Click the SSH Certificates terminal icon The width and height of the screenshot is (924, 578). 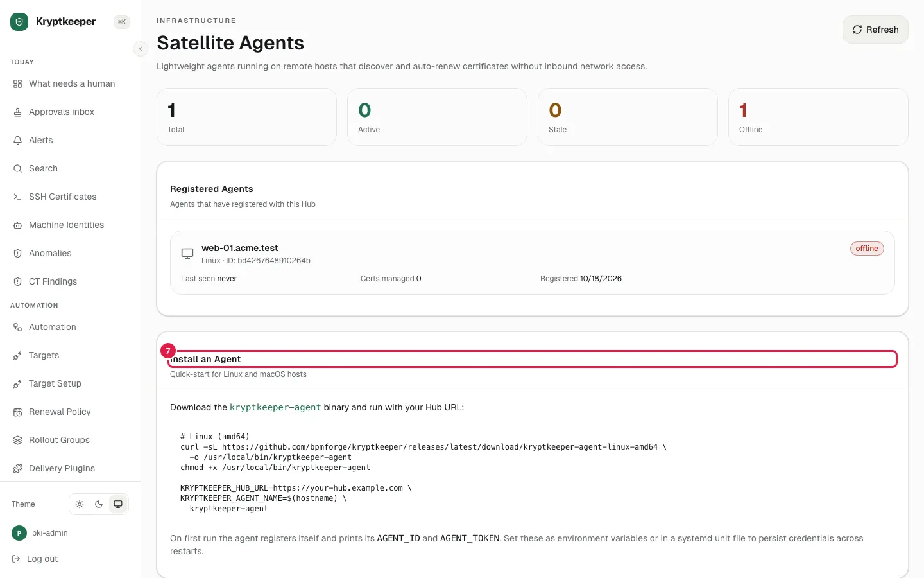pos(17,197)
